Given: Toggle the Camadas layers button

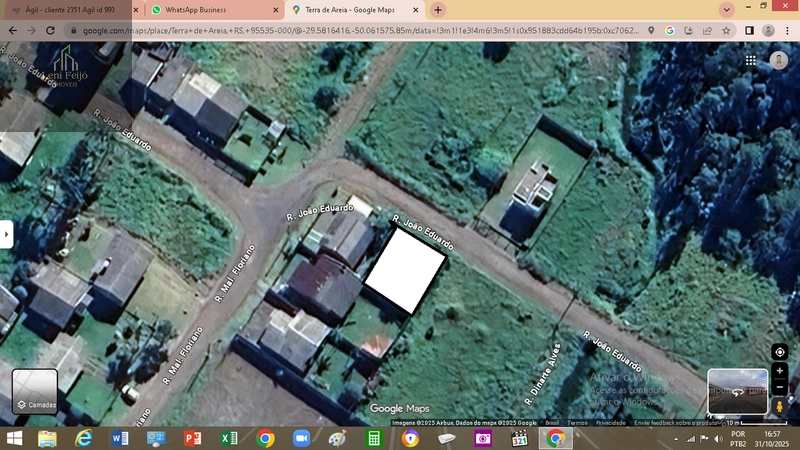Looking at the screenshot, I should (35, 392).
